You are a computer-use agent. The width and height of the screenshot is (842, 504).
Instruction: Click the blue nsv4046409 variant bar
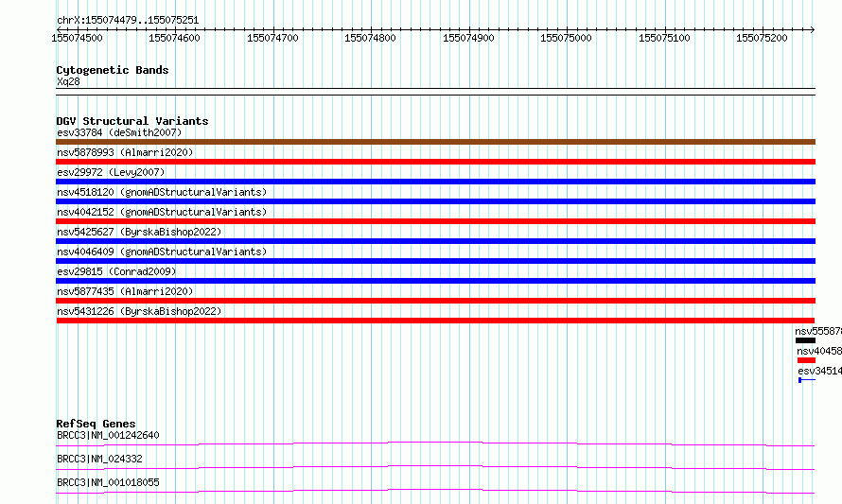click(435, 261)
